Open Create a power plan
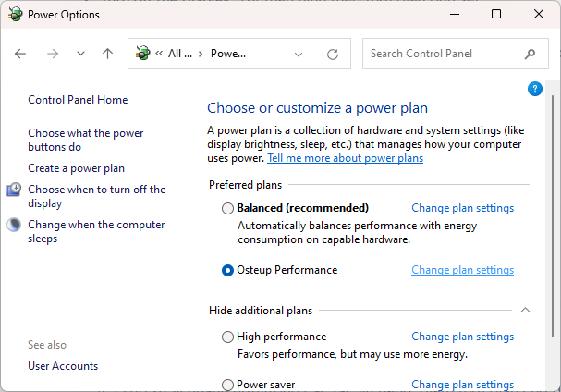Image resolution: width=561 pixels, height=392 pixels. (76, 168)
